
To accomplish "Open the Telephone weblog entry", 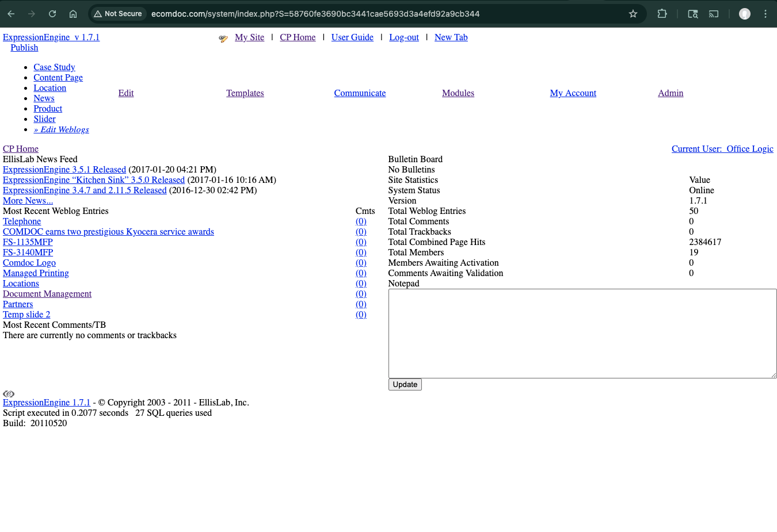I will [x=22, y=221].
